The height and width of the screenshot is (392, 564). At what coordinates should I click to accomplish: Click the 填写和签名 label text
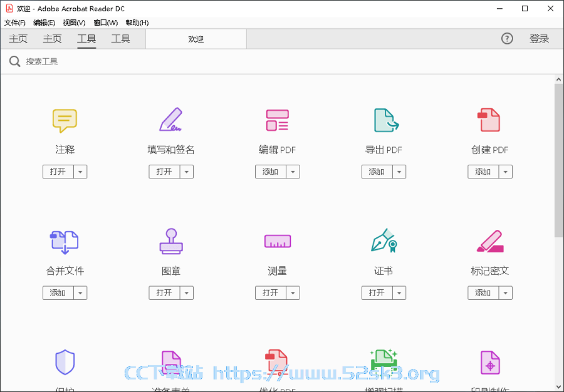pos(171,150)
